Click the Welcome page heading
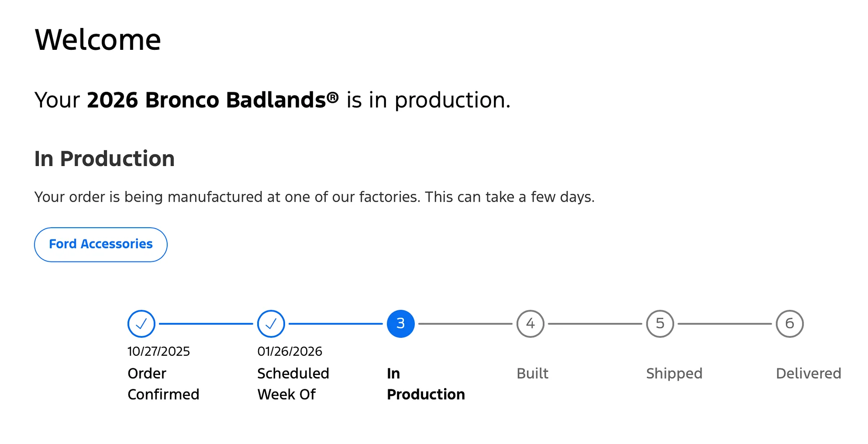Screen dimensions: 868x444 point(98,39)
